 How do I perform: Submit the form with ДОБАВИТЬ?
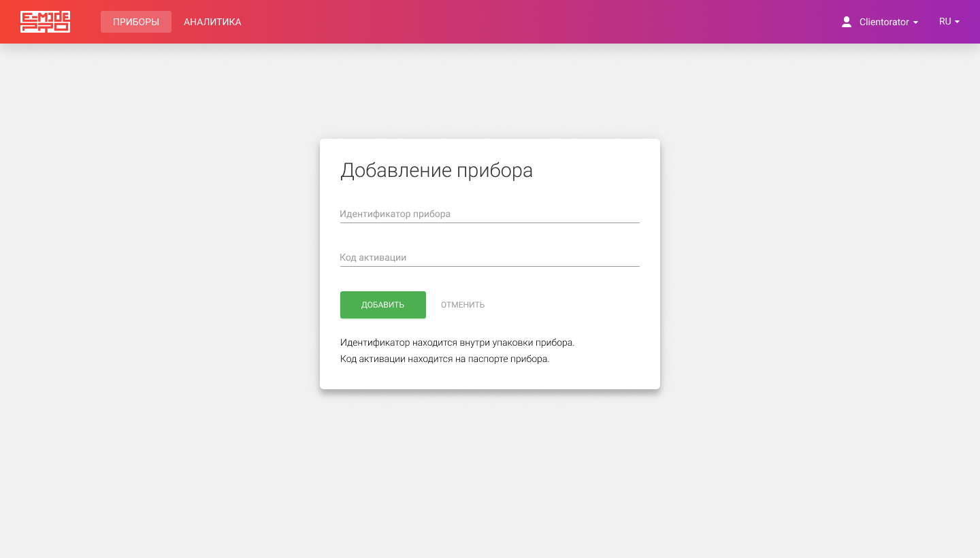coord(382,304)
